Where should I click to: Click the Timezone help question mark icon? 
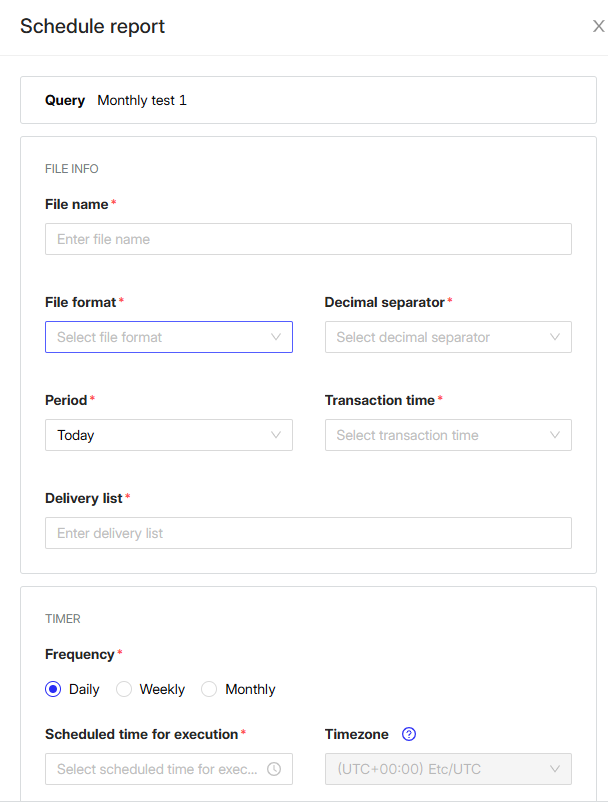[408, 734]
